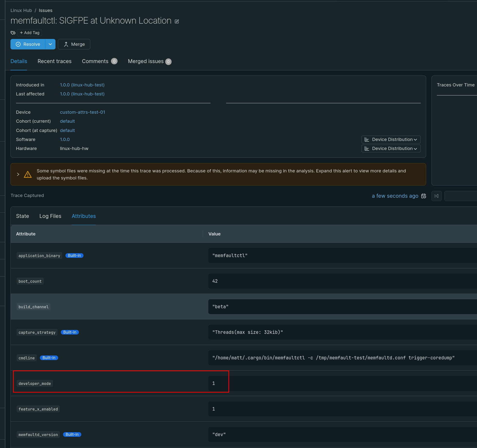Image resolution: width=477 pixels, height=448 pixels.
Task: Click the cmdline attribute name
Action: click(27, 358)
